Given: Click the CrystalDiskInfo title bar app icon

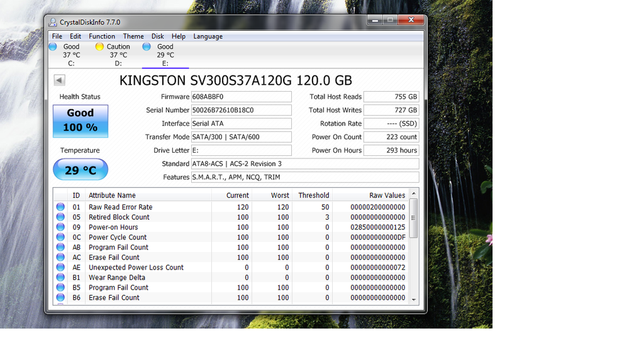Looking at the screenshot, I should tap(53, 22).
